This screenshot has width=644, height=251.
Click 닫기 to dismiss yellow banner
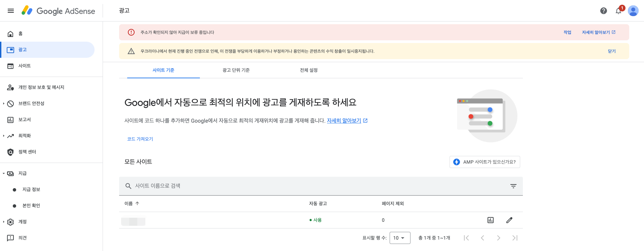point(612,51)
